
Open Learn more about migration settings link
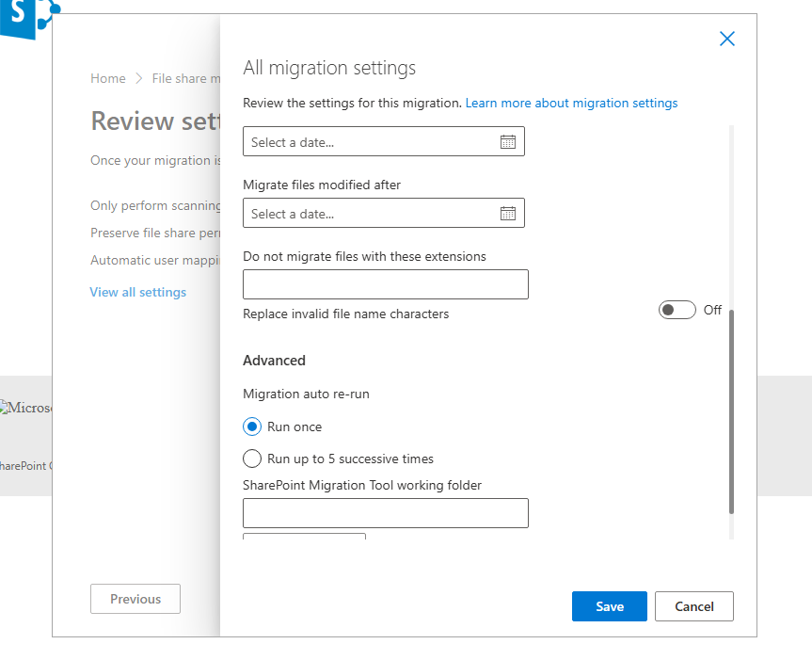coord(571,103)
